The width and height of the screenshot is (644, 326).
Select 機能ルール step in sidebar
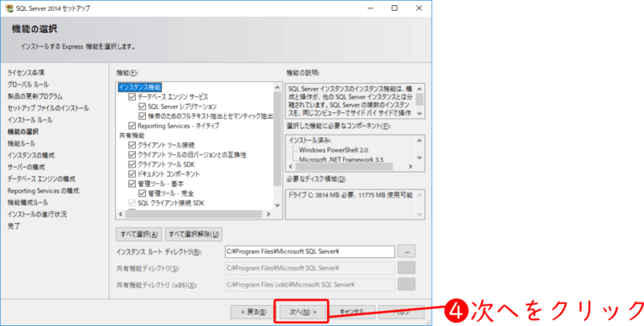[x=21, y=143]
